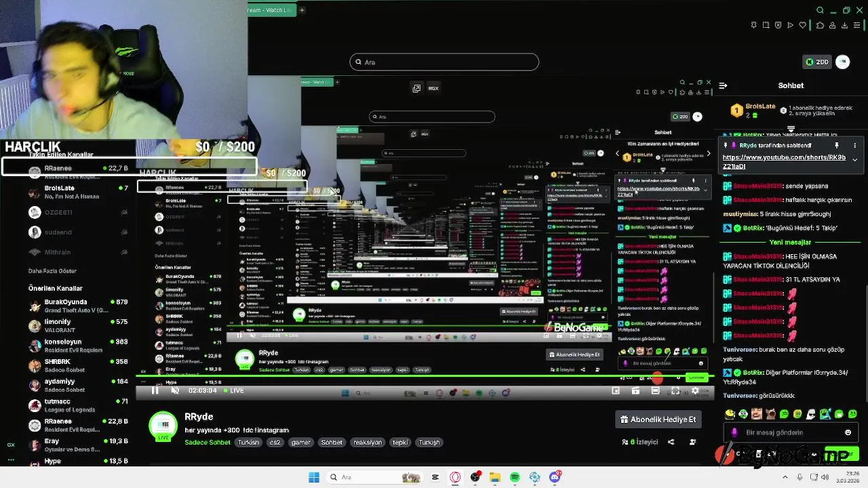Open OBS Studio from taskbar
The image size is (868, 488).
(475, 478)
